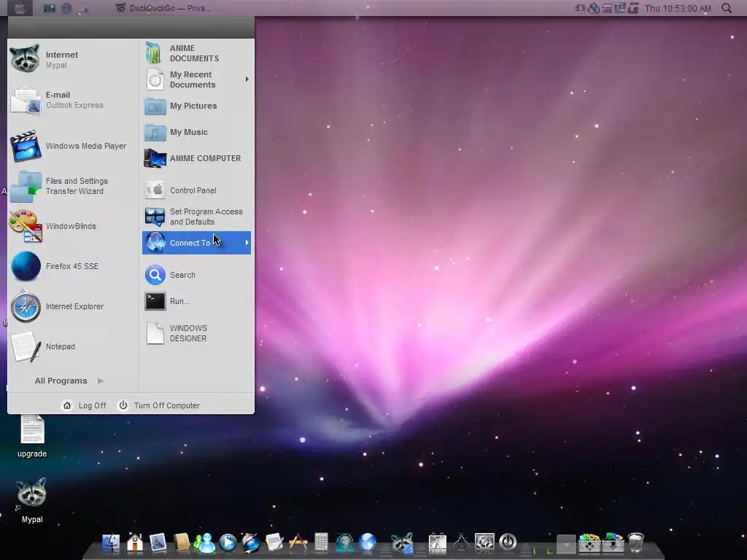
Task: Click Turn Off Computer button
Action: 159,405
